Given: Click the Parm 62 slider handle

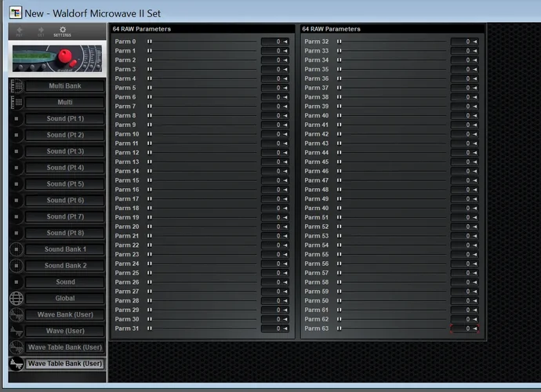Looking at the screenshot, I should click(339, 319).
